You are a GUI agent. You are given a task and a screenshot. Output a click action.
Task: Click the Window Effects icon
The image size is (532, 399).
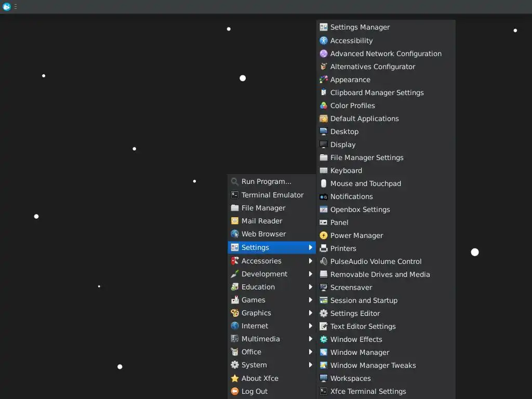pyautogui.click(x=323, y=339)
